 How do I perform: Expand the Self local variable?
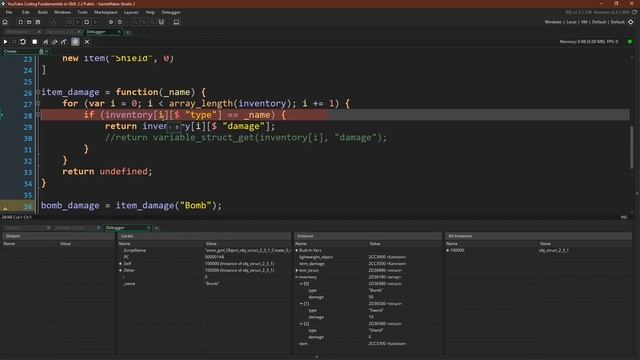[120, 264]
